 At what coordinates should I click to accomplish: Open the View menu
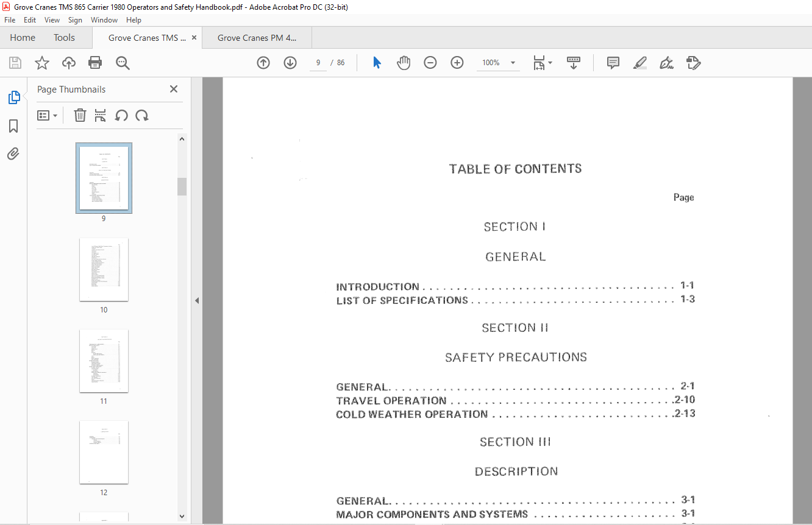(52, 20)
